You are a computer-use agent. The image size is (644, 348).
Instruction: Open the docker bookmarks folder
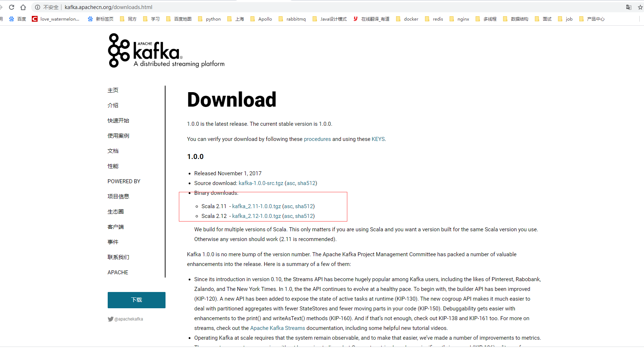(x=411, y=19)
